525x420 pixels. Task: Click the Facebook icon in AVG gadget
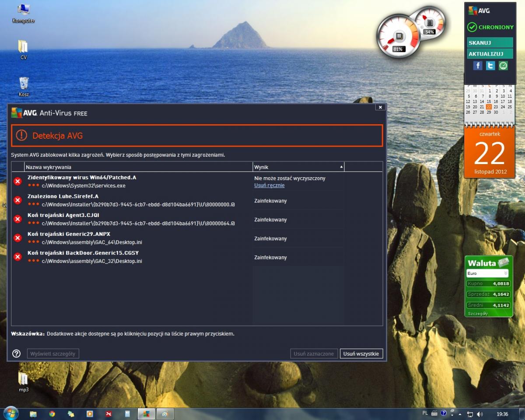tap(478, 66)
